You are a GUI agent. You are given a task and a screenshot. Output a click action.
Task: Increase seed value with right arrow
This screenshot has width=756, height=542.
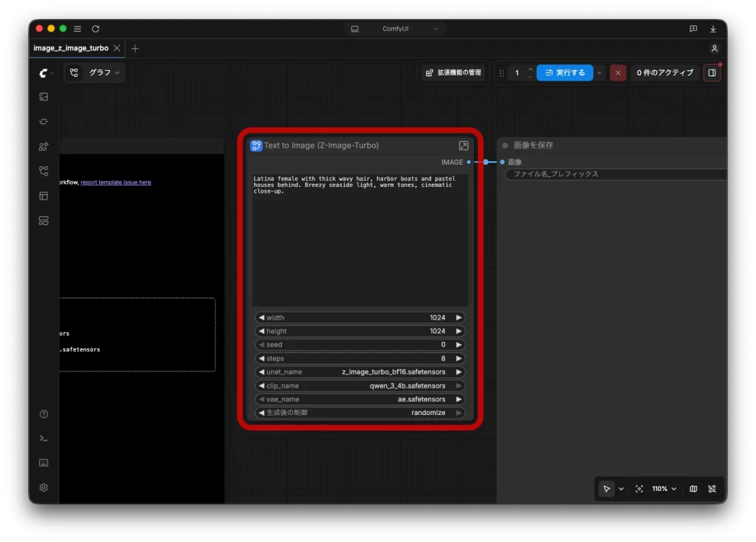[458, 345]
